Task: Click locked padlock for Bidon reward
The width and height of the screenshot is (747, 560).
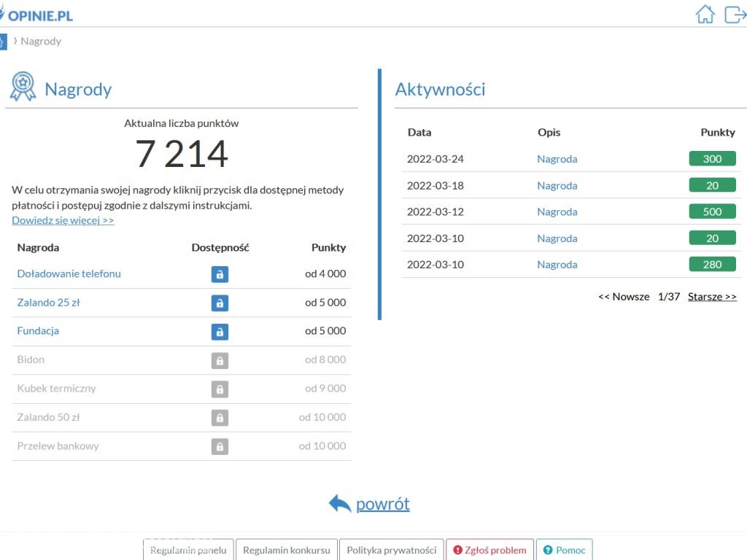Action: coord(220,360)
